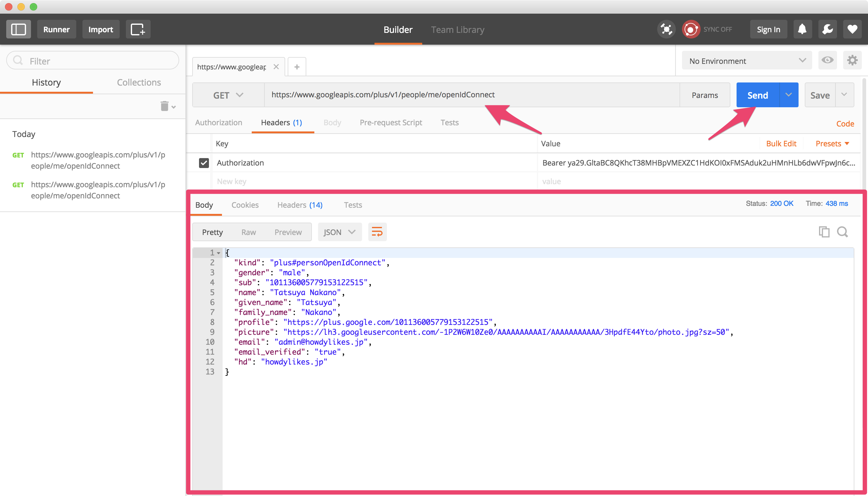Switch to the Team Library tab
This screenshot has height=496, width=868.
[458, 30]
